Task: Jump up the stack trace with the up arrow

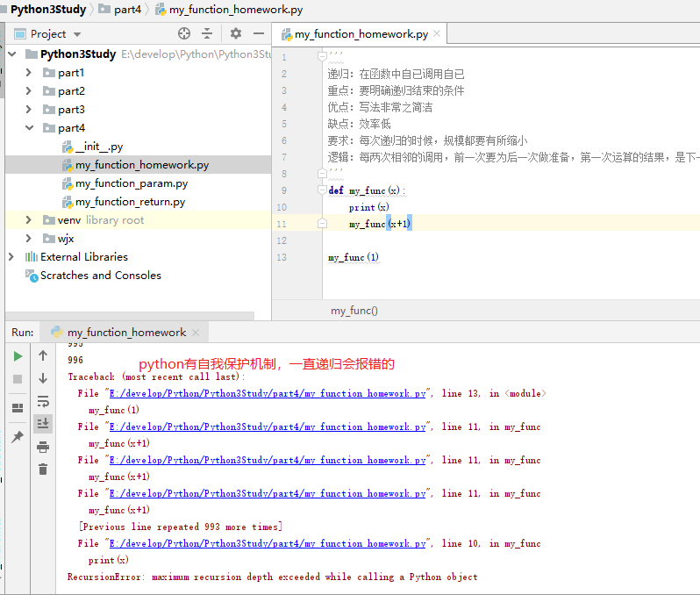Action: tap(43, 356)
